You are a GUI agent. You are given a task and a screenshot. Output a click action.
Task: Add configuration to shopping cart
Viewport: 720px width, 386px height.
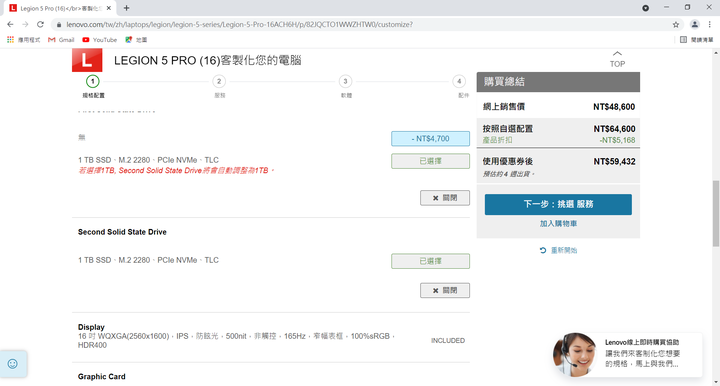pos(558,224)
